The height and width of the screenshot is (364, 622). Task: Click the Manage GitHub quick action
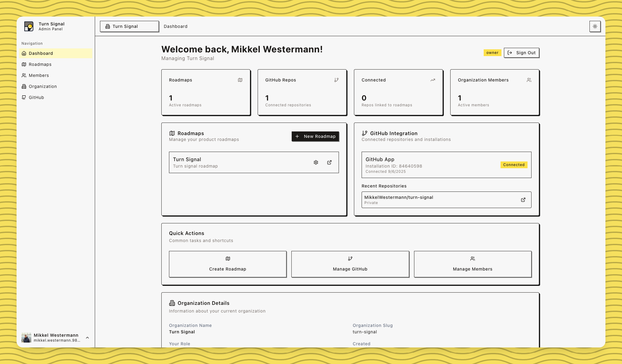click(x=350, y=264)
